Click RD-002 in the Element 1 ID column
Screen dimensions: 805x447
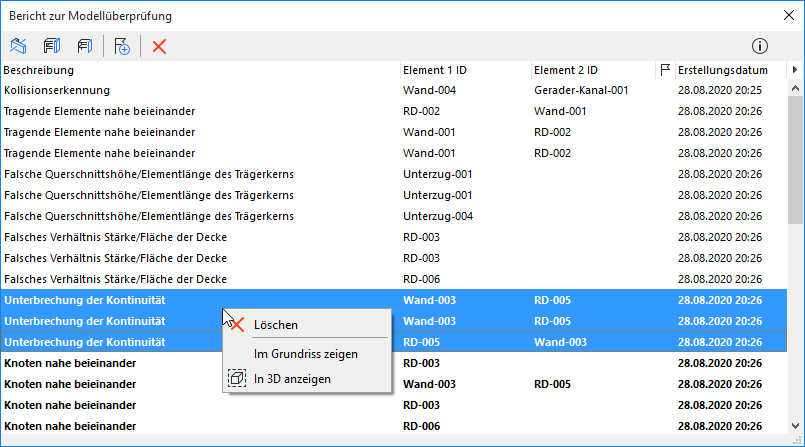[x=421, y=111]
